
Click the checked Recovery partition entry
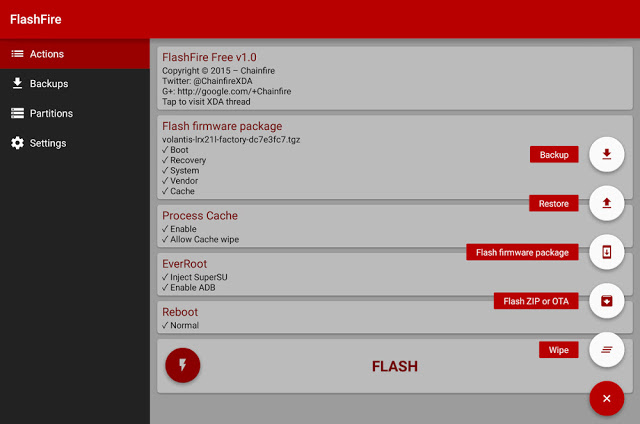(184, 160)
